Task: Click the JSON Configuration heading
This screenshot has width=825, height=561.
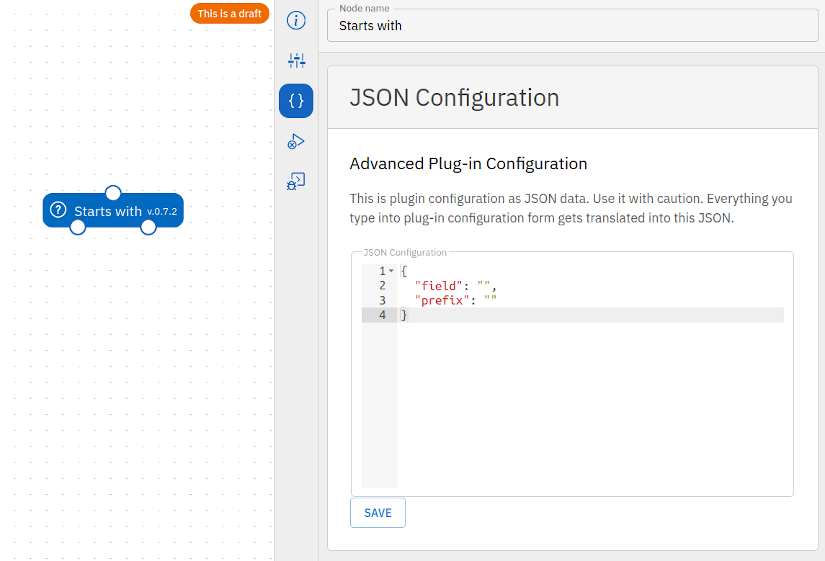Action: point(454,98)
